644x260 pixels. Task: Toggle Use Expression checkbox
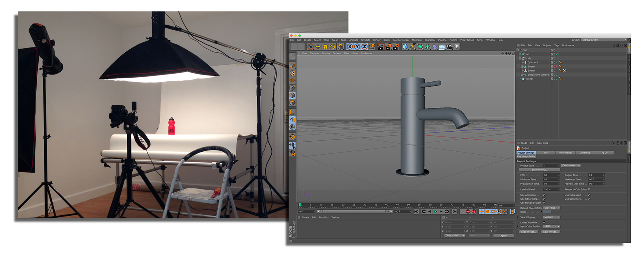[x=589, y=195]
